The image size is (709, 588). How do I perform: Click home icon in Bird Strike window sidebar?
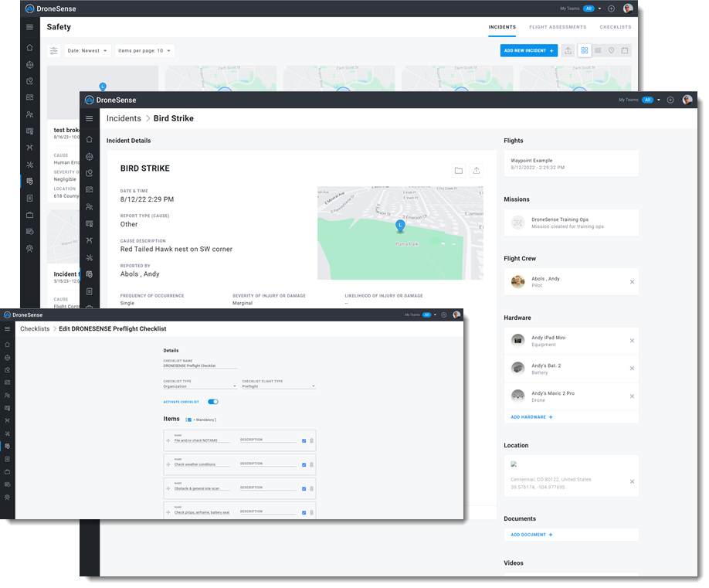coord(90,139)
